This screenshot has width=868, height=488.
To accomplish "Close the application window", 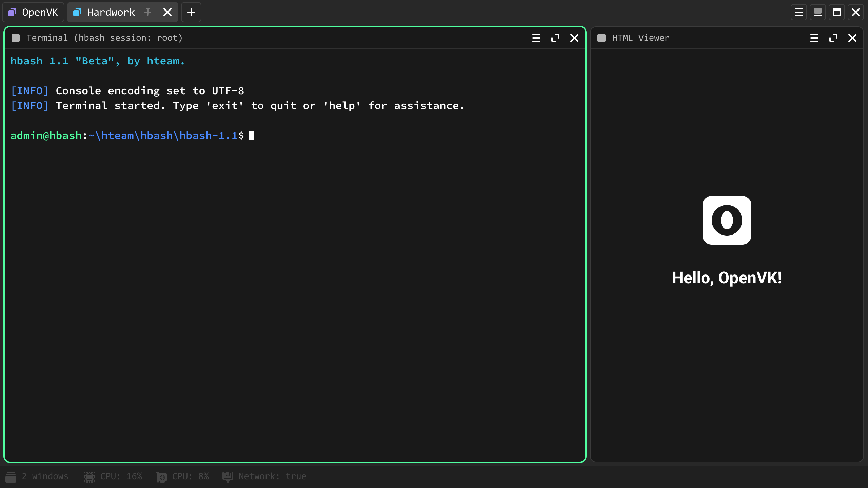I will (856, 13).
